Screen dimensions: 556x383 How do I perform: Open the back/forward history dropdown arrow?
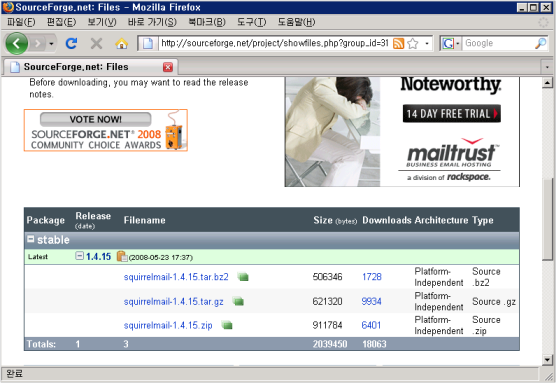pyautogui.click(x=51, y=44)
